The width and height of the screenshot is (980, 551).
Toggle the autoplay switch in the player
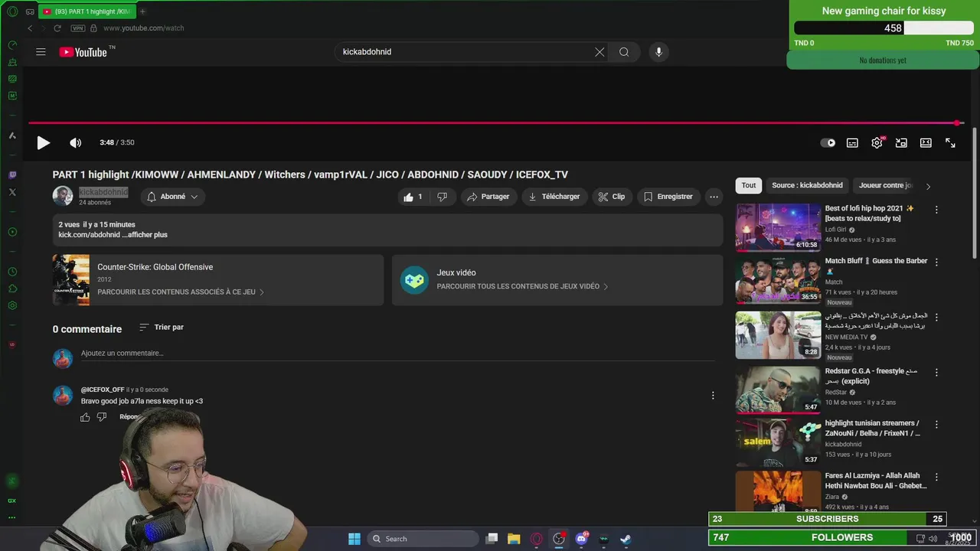coord(828,142)
